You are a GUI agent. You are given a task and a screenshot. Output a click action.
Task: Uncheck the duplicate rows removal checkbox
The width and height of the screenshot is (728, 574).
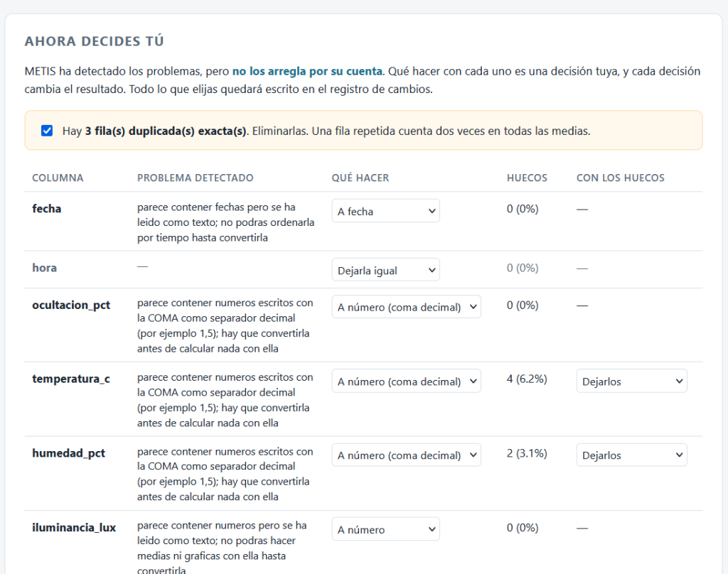[47, 131]
